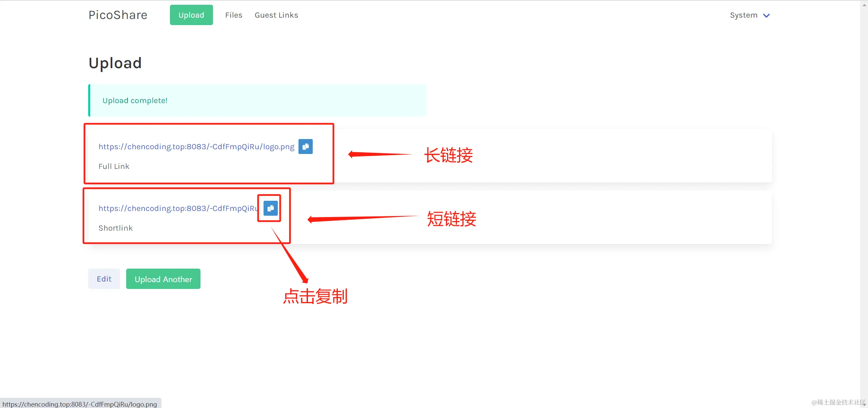The width and height of the screenshot is (868, 408).
Task: Switch to Guest Links page
Action: point(276,15)
